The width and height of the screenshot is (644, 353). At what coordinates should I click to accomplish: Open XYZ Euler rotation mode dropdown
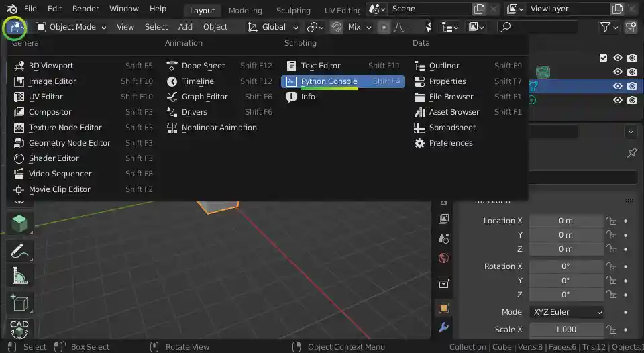[567, 312]
